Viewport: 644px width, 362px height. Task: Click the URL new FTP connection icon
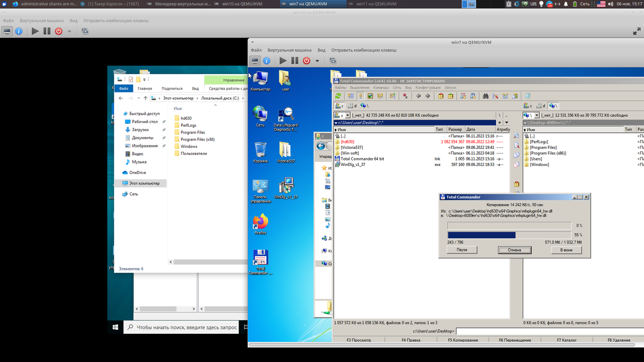(x=473, y=96)
